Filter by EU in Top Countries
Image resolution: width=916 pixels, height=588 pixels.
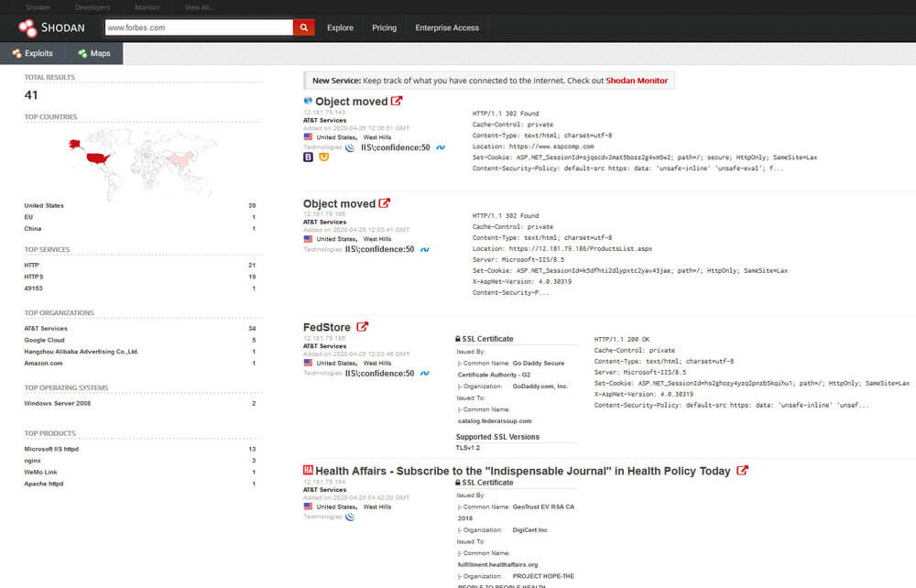[28, 217]
